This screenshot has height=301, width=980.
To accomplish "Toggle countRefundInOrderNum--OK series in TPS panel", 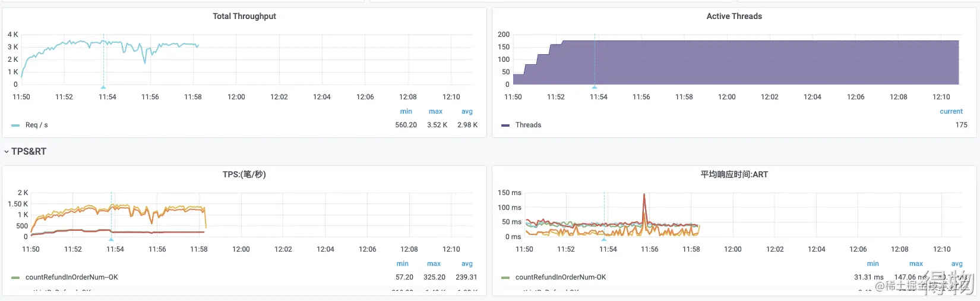I will pyautogui.click(x=72, y=277).
